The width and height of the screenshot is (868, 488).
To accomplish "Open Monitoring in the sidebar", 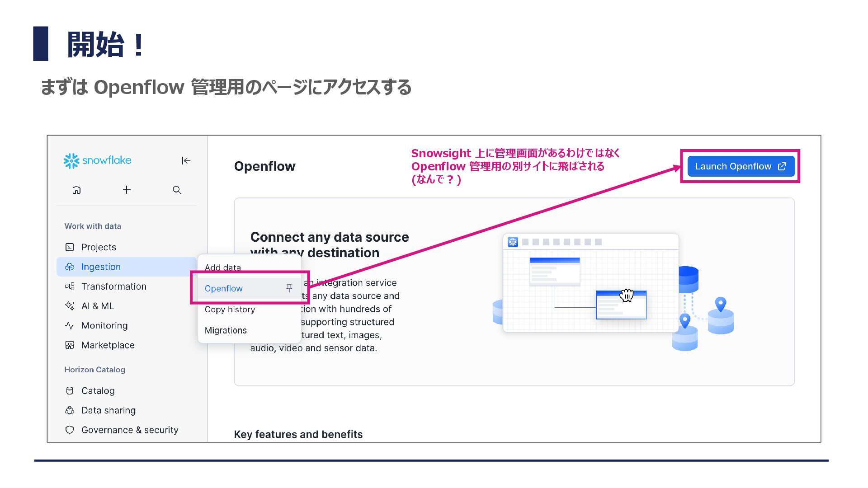I will click(104, 325).
